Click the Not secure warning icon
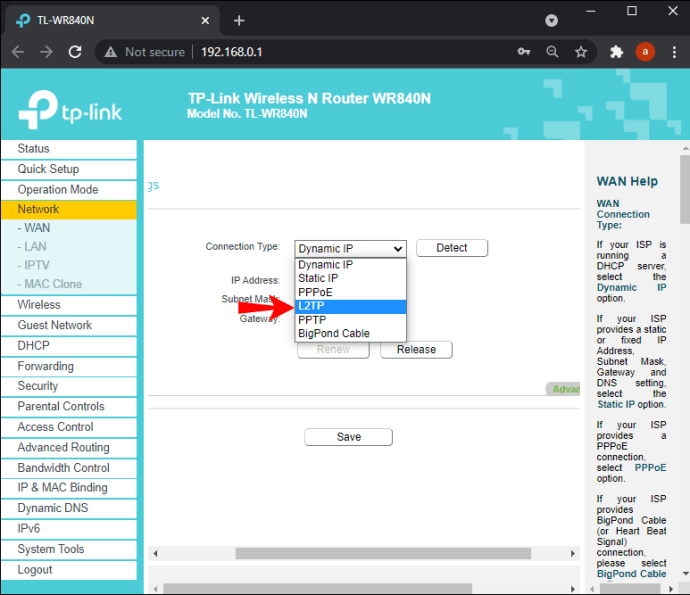Screen dimensions: 690x595 110,52
